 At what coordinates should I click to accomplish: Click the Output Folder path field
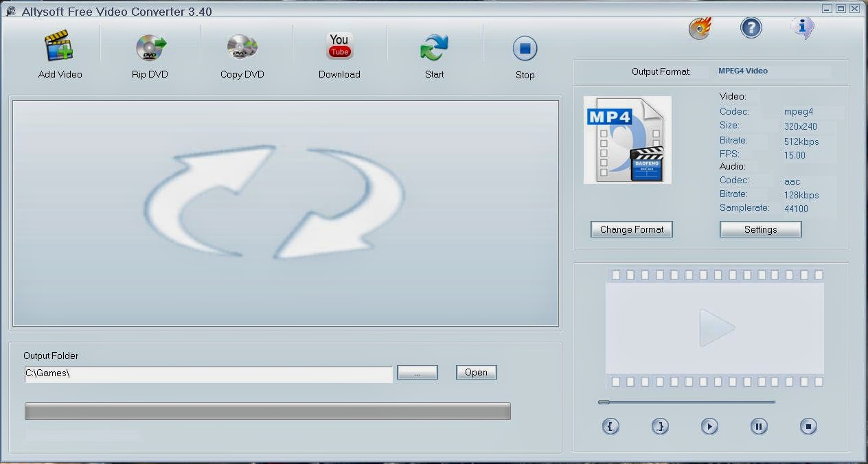pos(208,374)
